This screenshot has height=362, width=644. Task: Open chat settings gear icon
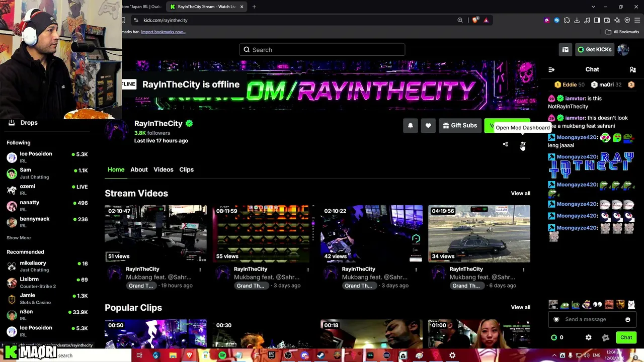[x=589, y=337]
